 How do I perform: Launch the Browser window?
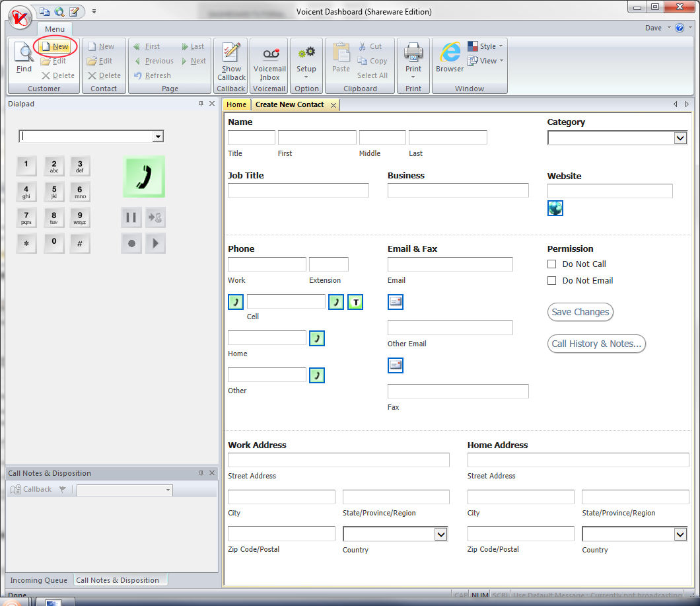pos(450,57)
